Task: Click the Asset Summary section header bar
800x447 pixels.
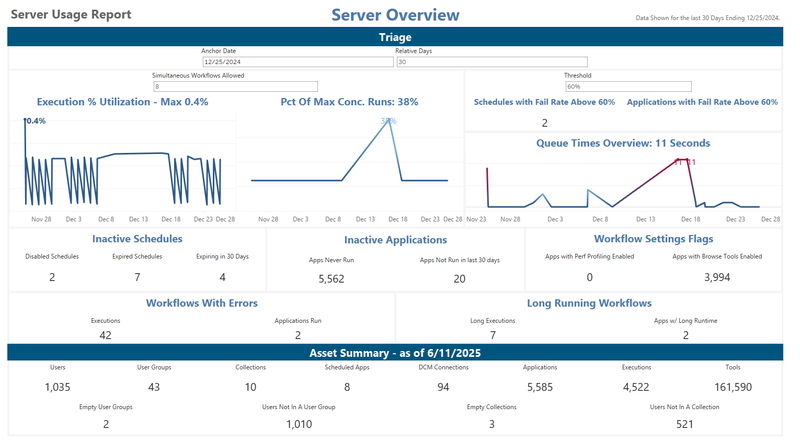Action: tap(395, 353)
